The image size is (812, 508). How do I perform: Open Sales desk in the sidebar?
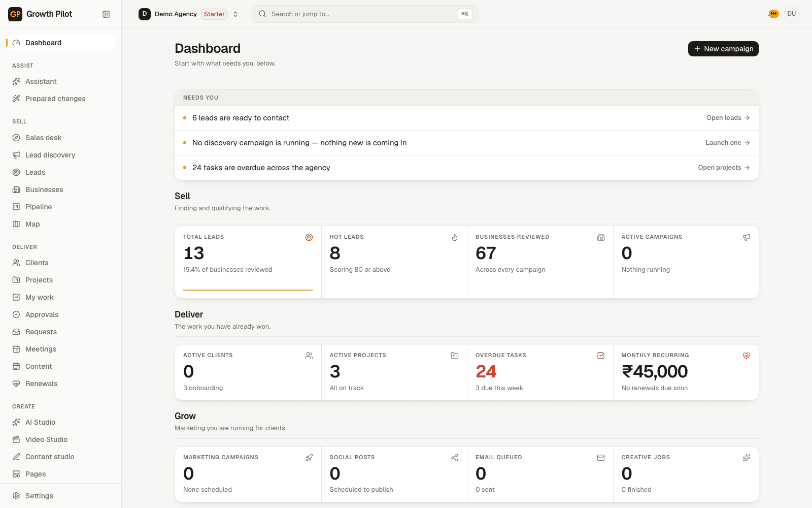coord(60,138)
